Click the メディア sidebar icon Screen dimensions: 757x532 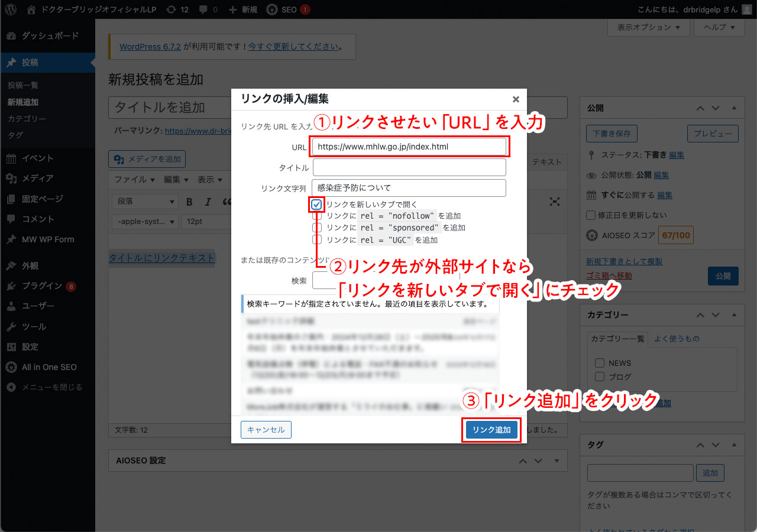11,178
